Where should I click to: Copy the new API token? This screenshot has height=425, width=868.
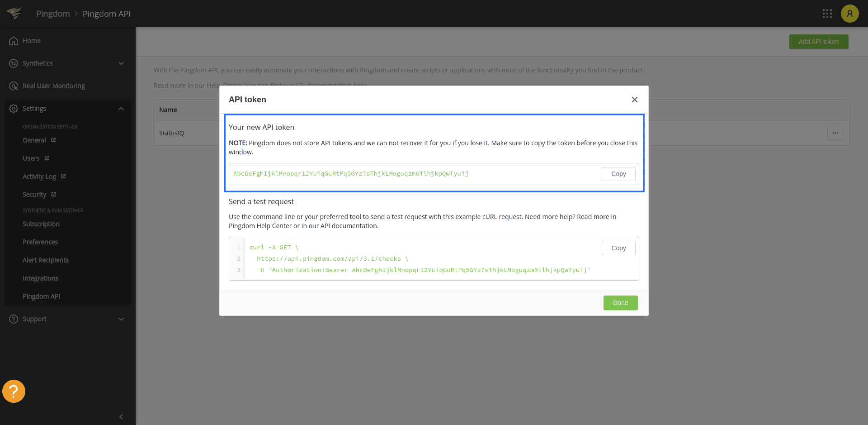click(618, 174)
